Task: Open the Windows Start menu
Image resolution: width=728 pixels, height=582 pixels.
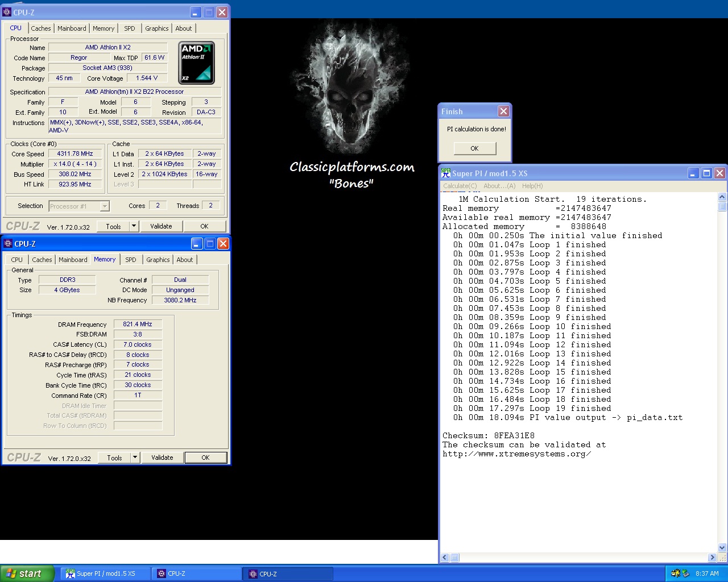Action: 27,573
